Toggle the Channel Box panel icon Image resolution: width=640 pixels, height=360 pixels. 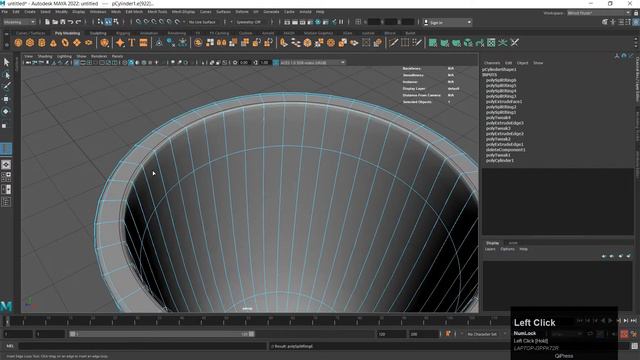[636, 22]
